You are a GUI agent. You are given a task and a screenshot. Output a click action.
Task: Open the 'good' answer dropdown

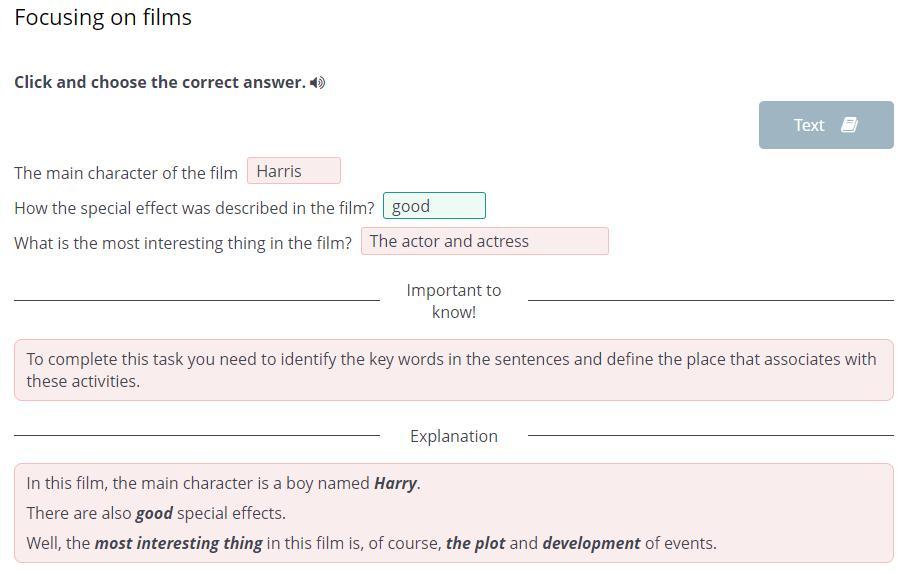tap(434, 206)
